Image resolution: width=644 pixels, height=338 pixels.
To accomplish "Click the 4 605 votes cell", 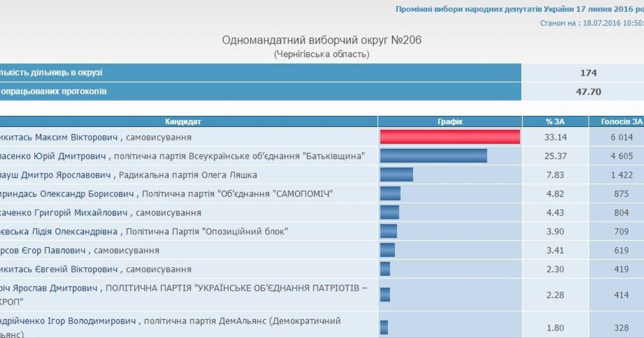I will [621, 156].
